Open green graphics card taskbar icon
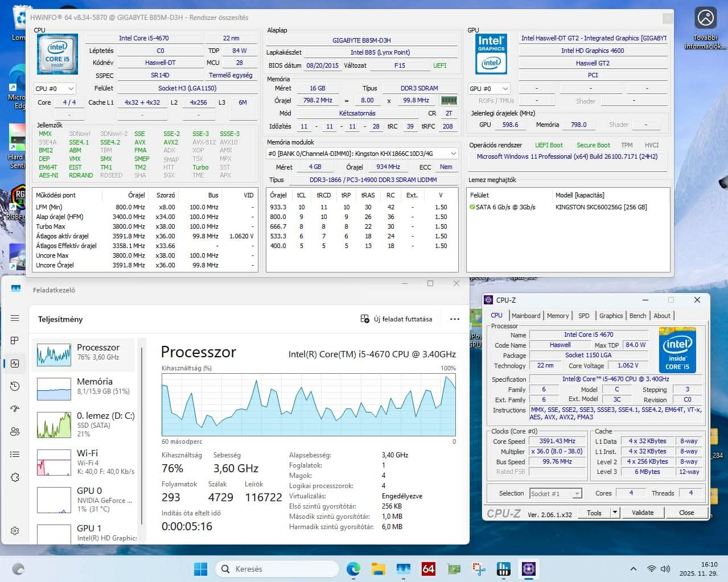 (x=454, y=569)
